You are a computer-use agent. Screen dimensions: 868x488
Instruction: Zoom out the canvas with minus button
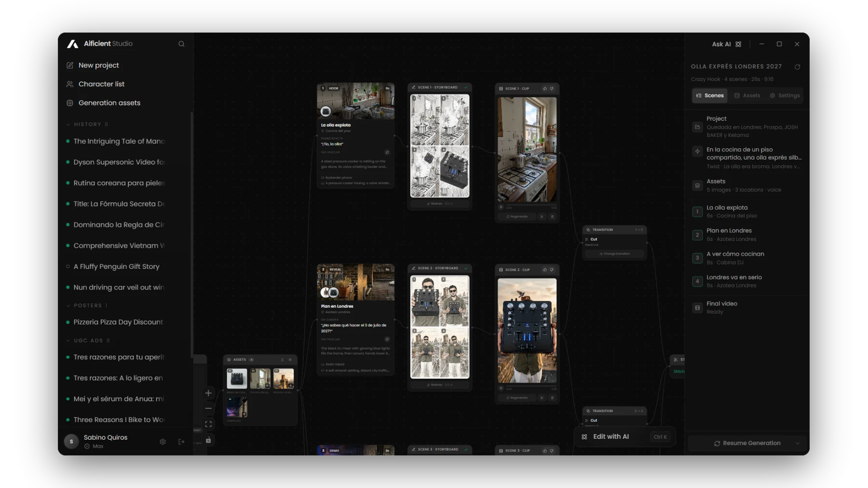point(208,408)
